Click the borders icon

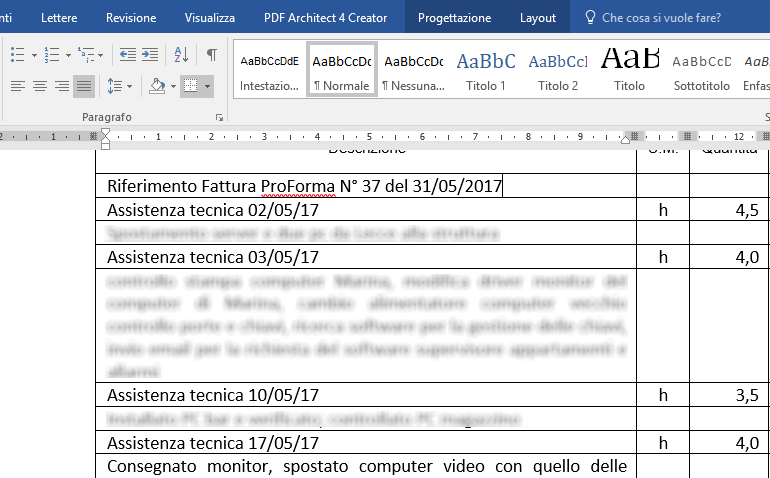190,86
